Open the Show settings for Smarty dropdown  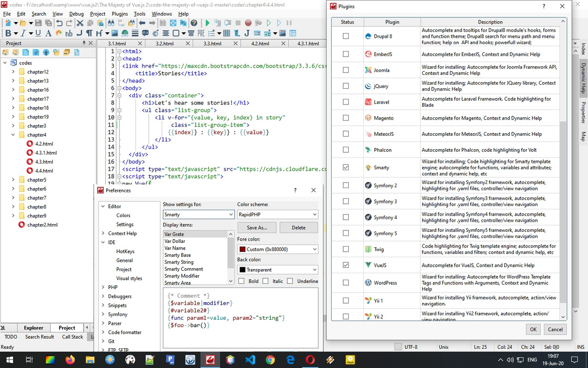click(x=199, y=214)
